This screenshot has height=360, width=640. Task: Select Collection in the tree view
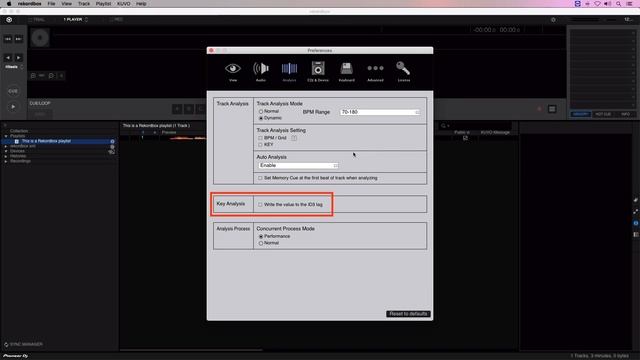19,131
